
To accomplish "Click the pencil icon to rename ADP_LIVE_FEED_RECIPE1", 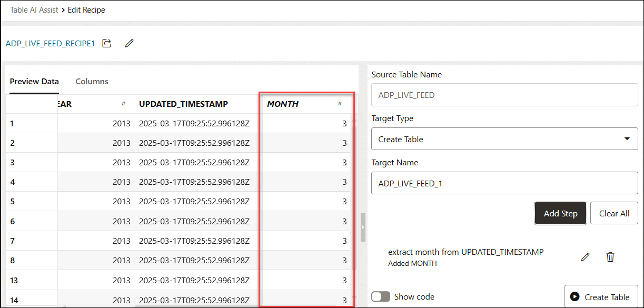I will [129, 44].
